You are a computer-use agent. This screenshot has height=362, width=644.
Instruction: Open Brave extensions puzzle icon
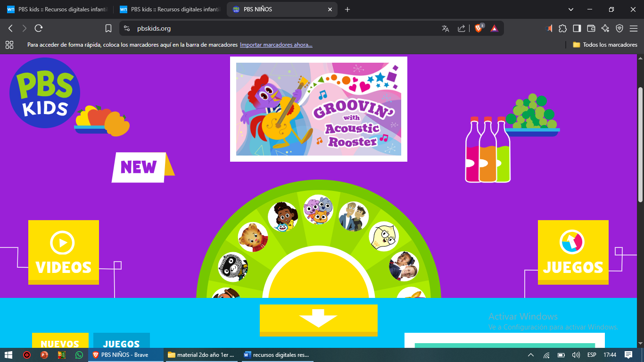562,28
